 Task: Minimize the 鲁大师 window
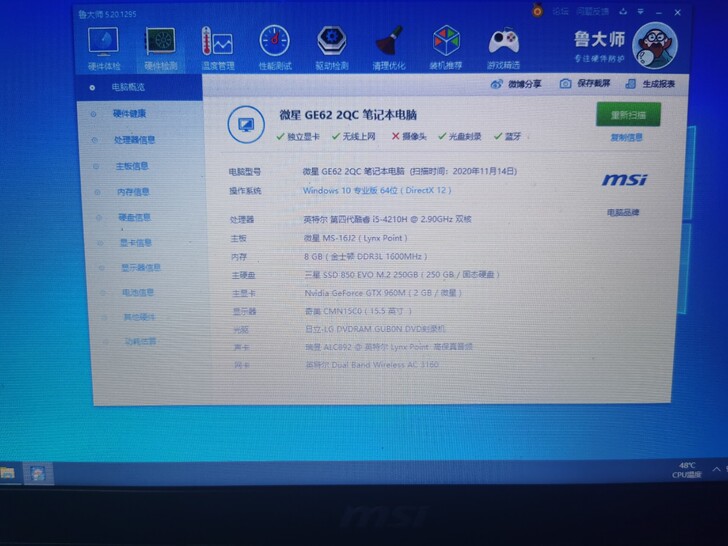[x=659, y=13]
